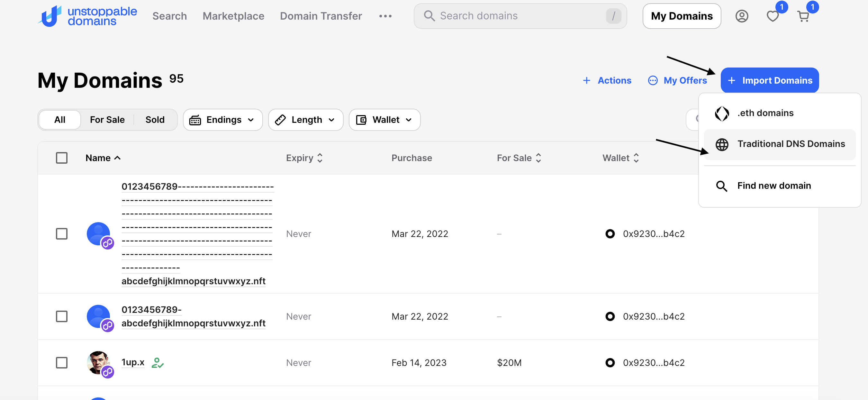This screenshot has height=400, width=868.
Task: Click the globe icon for Traditional DNS Domains
Action: pyautogui.click(x=722, y=144)
